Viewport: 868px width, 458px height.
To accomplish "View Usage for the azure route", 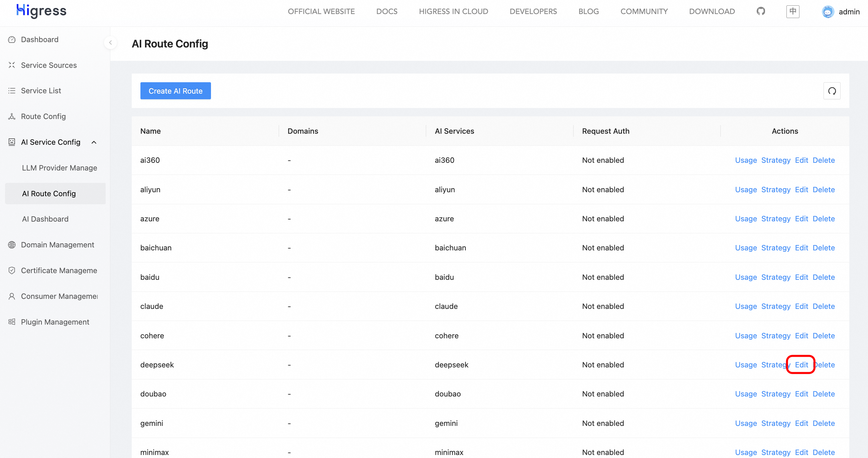I will point(746,219).
